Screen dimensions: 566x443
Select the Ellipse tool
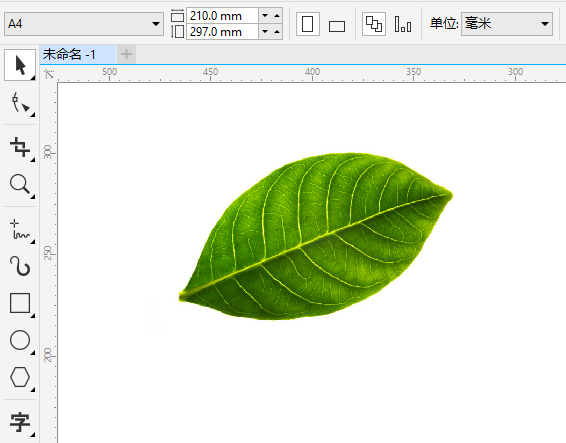point(20,340)
